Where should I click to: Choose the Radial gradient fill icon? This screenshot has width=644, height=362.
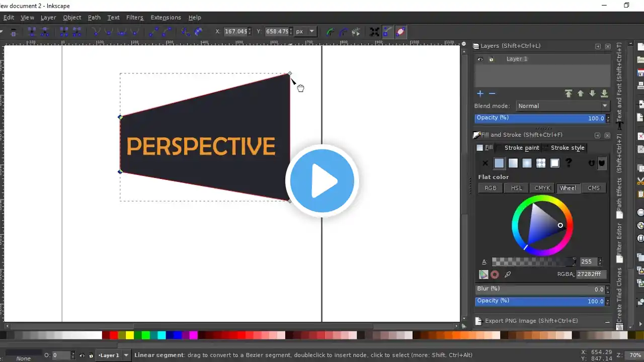(x=527, y=163)
